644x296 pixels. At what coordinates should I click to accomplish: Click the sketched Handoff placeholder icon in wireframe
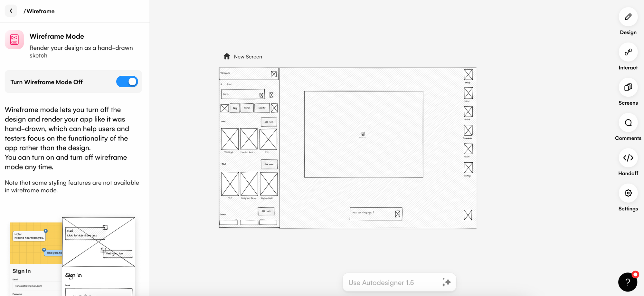click(468, 149)
